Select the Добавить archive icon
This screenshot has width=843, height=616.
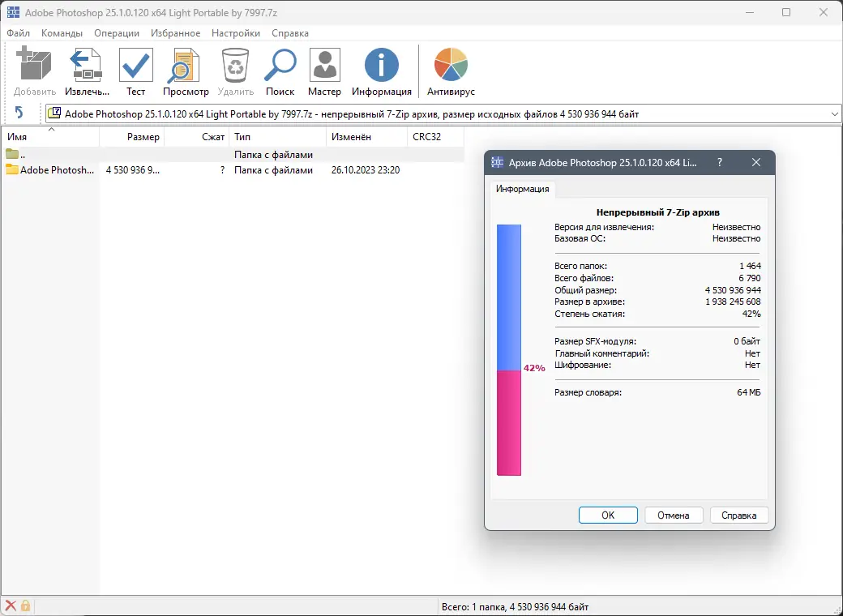tap(34, 65)
